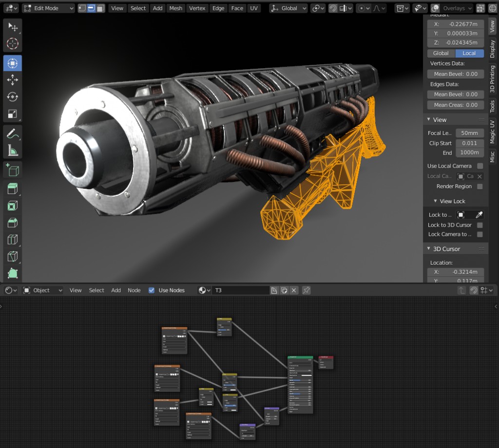Image resolution: width=499 pixels, height=448 pixels.
Task: Activate the Annotate tool
Action: coord(12,133)
